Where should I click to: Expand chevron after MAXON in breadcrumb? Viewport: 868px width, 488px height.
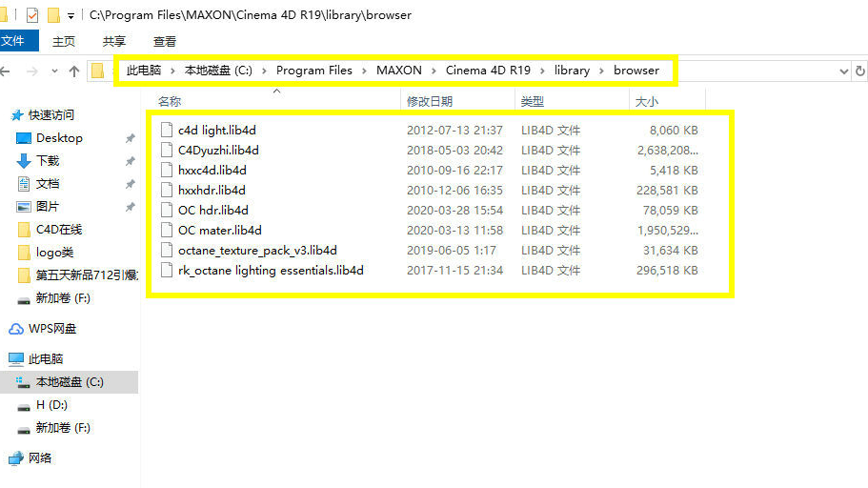point(434,71)
